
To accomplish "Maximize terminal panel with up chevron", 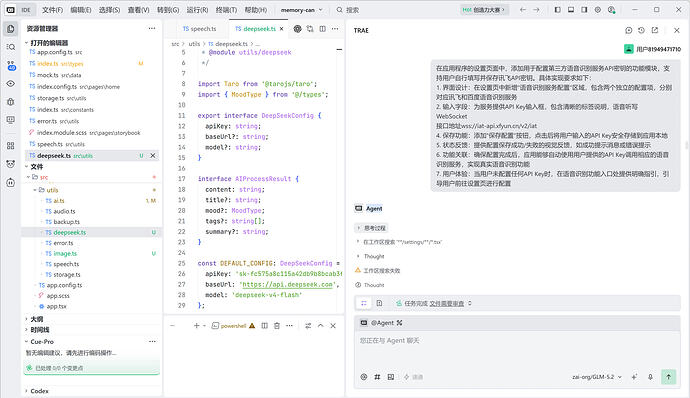I will tap(321, 326).
